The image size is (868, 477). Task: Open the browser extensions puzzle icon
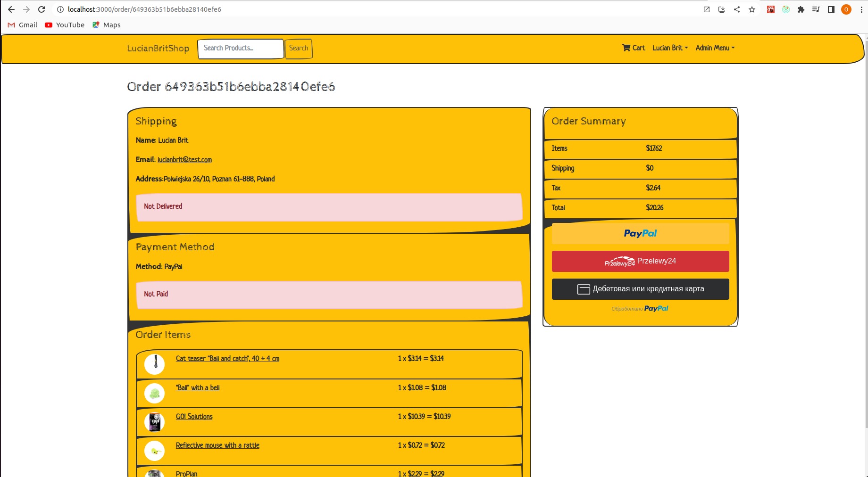pos(801,9)
